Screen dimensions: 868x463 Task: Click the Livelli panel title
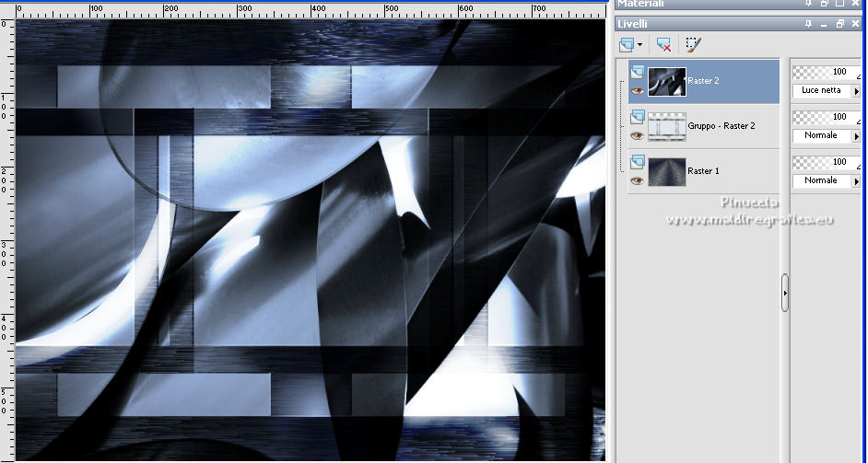[x=633, y=24]
